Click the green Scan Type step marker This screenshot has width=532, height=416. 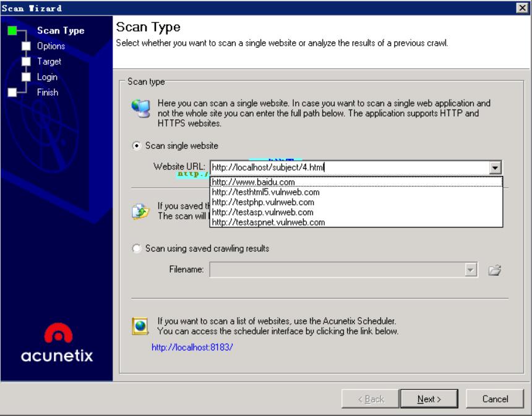(x=12, y=30)
